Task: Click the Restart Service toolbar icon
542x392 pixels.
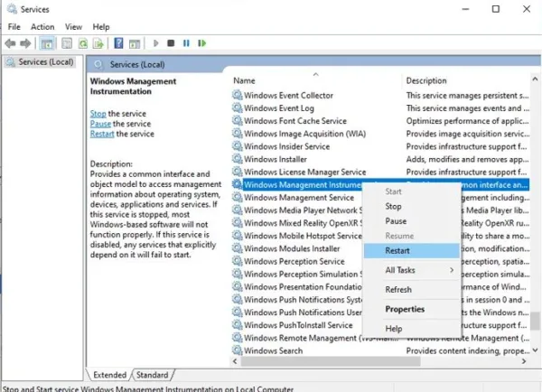Action: pyautogui.click(x=201, y=43)
